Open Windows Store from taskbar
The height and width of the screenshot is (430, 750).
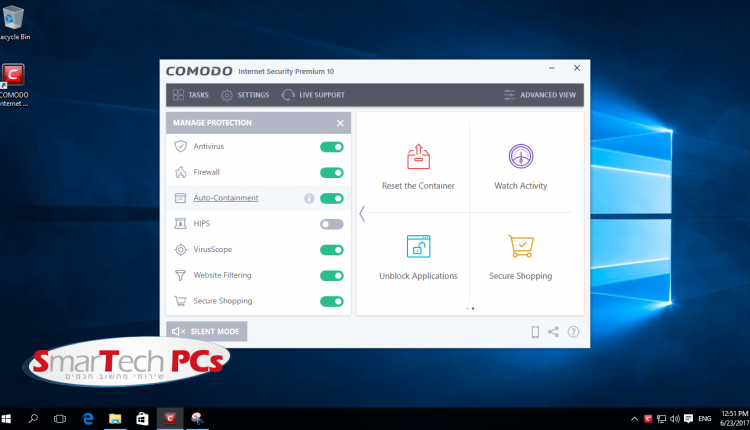coord(142,419)
